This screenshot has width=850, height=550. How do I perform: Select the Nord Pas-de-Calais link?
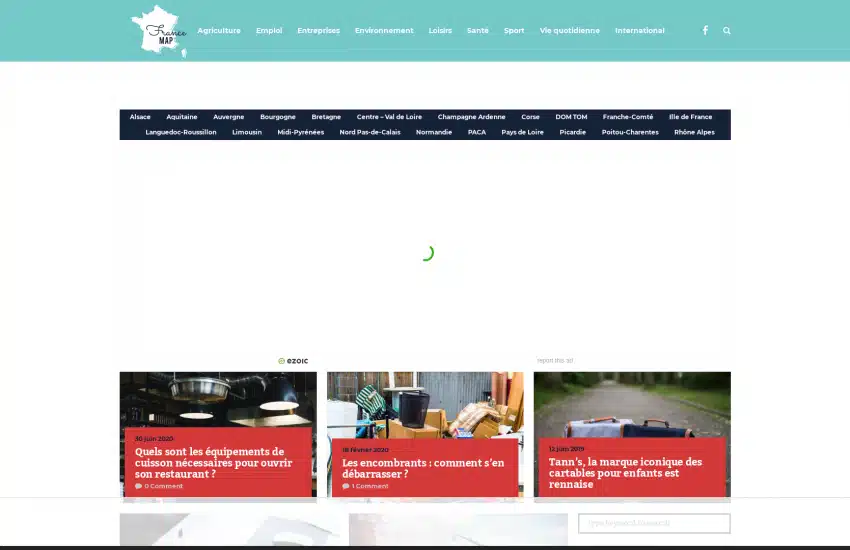point(370,132)
